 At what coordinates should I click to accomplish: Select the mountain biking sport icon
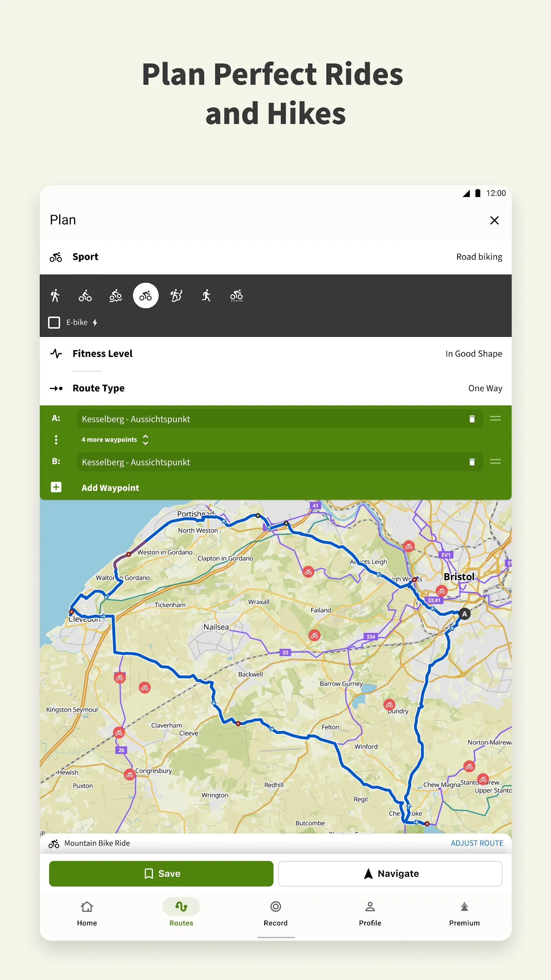[x=115, y=296]
